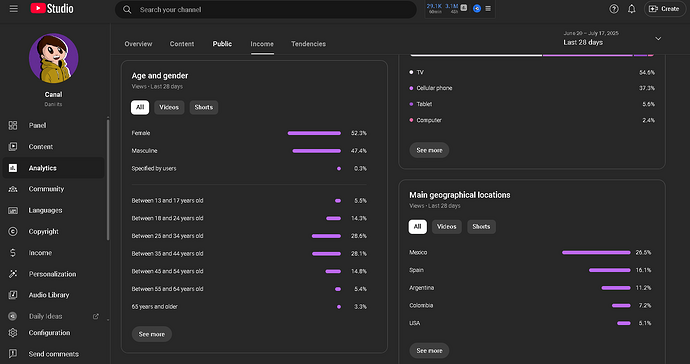The image size is (690, 364).
Task: Click the Income dollar icon
Action: coord(13,253)
